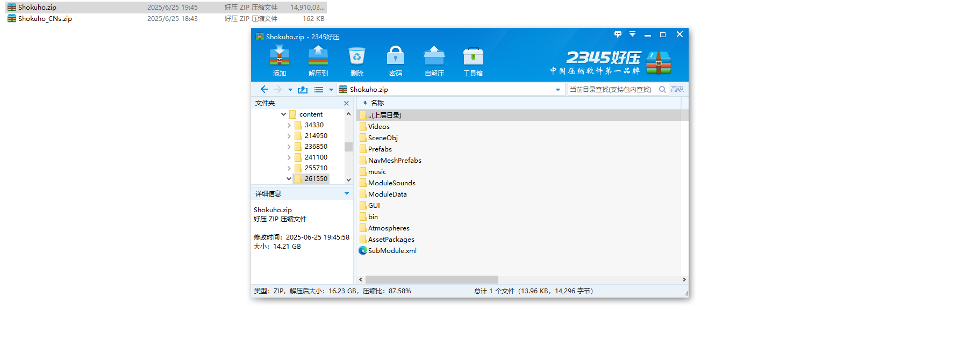Image resolution: width=980 pixels, height=347 pixels.
Task: Click the tree panel scroll-up arrow
Action: pyautogui.click(x=348, y=114)
